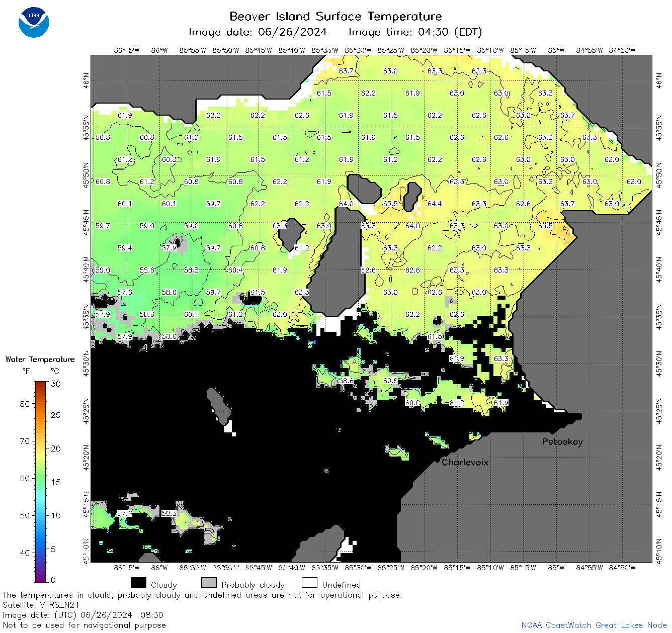Click the 'Satellite: VIIRS_N21' line

click(x=41, y=605)
